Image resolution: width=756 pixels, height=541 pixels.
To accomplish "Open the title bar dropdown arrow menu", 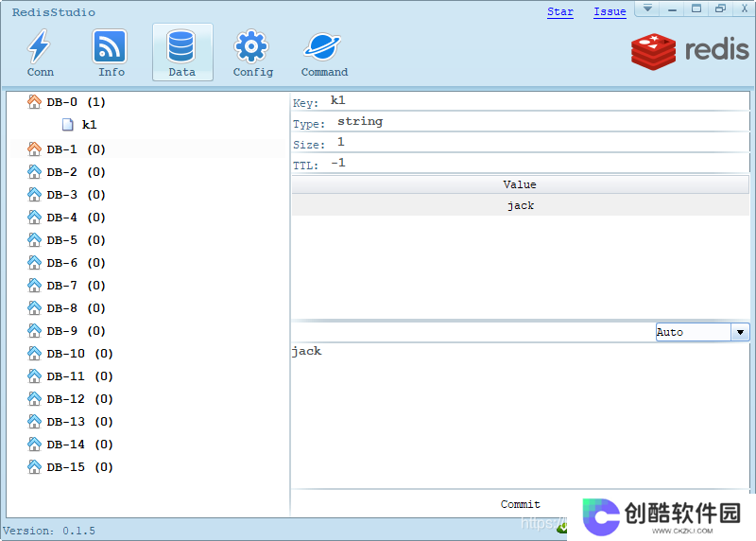I will point(647,9).
